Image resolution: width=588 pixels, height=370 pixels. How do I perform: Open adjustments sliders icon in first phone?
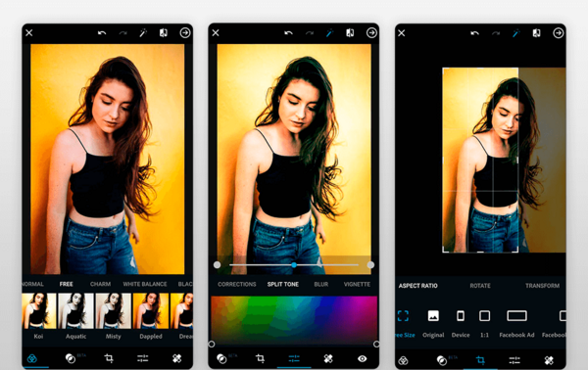[x=142, y=358]
